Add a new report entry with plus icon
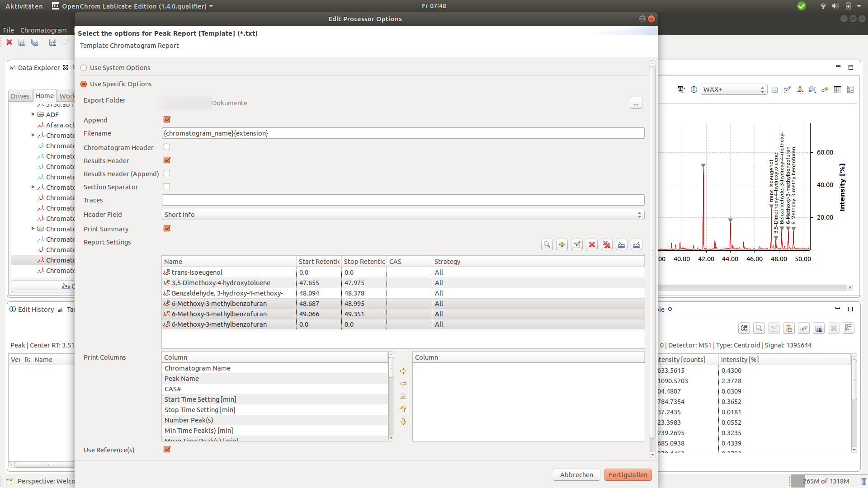 (x=561, y=244)
